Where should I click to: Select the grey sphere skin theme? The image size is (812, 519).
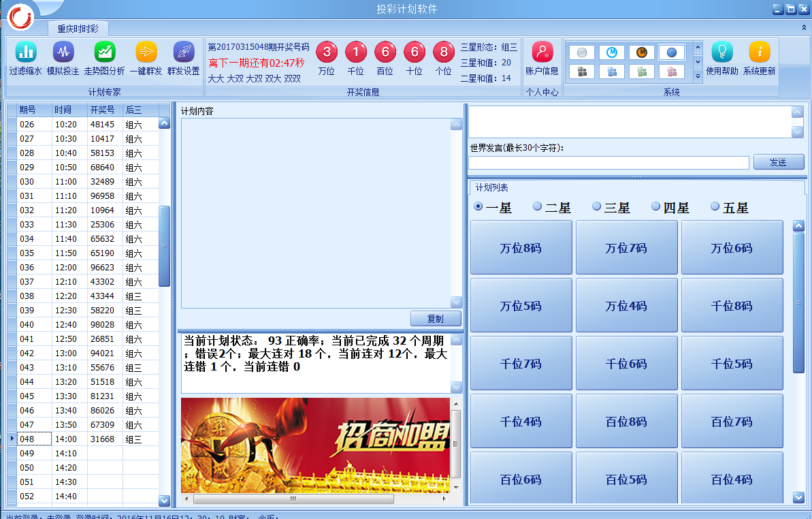(x=581, y=52)
